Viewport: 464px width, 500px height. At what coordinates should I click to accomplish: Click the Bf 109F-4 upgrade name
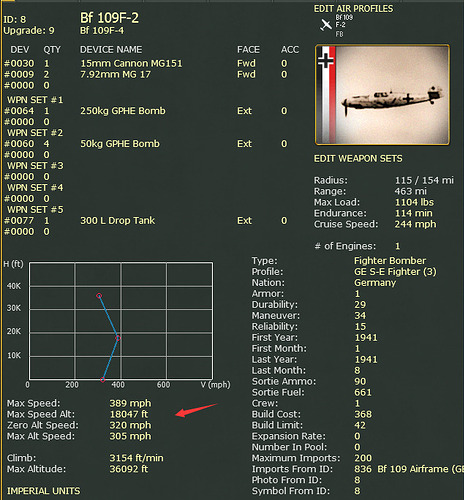tap(102, 31)
